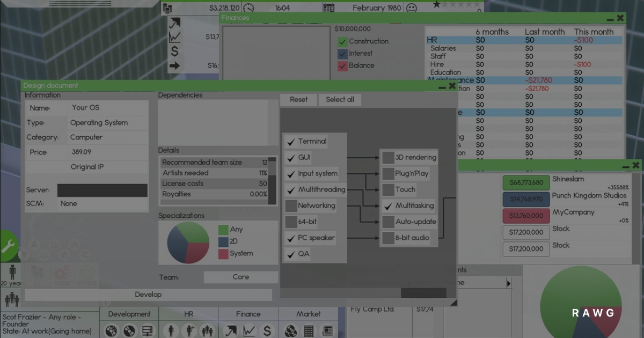This screenshot has height=338, width=644.
Task: Open the Original IP selector
Action: point(87,167)
